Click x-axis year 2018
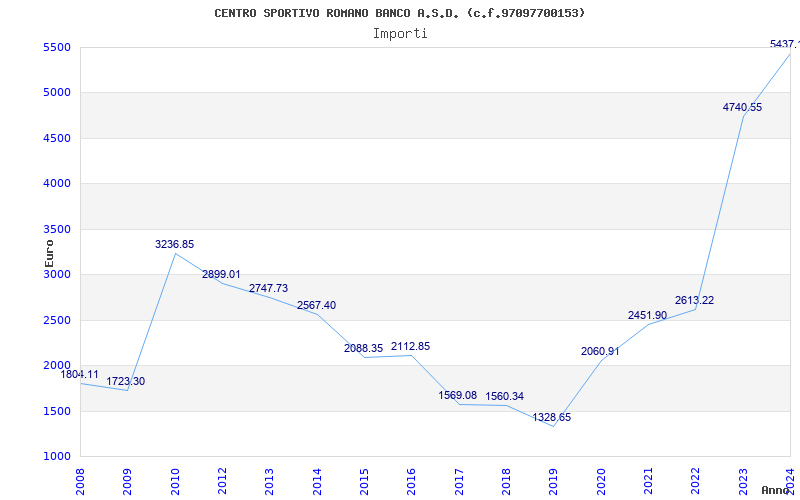Screen dimensions: 800x500 click(x=506, y=482)
